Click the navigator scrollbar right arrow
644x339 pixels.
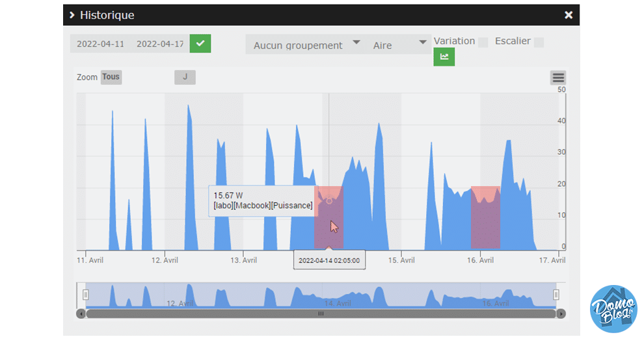561,314
